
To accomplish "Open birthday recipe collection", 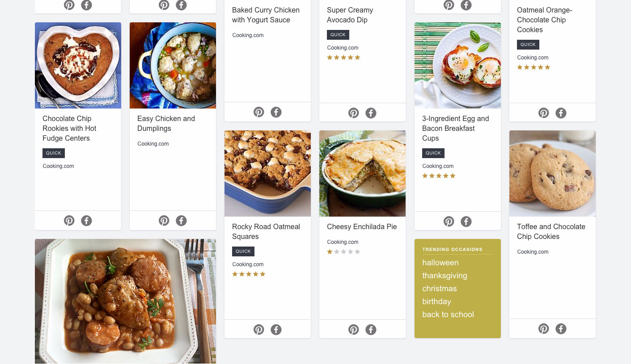I will pos(436,301).
